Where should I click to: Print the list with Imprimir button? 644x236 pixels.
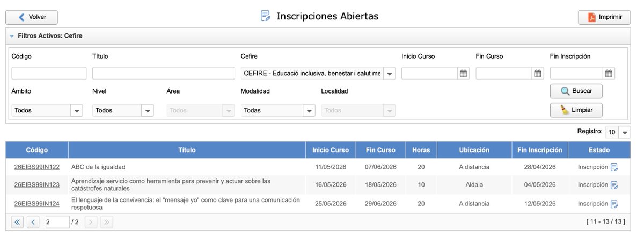[x=604, y=17]
